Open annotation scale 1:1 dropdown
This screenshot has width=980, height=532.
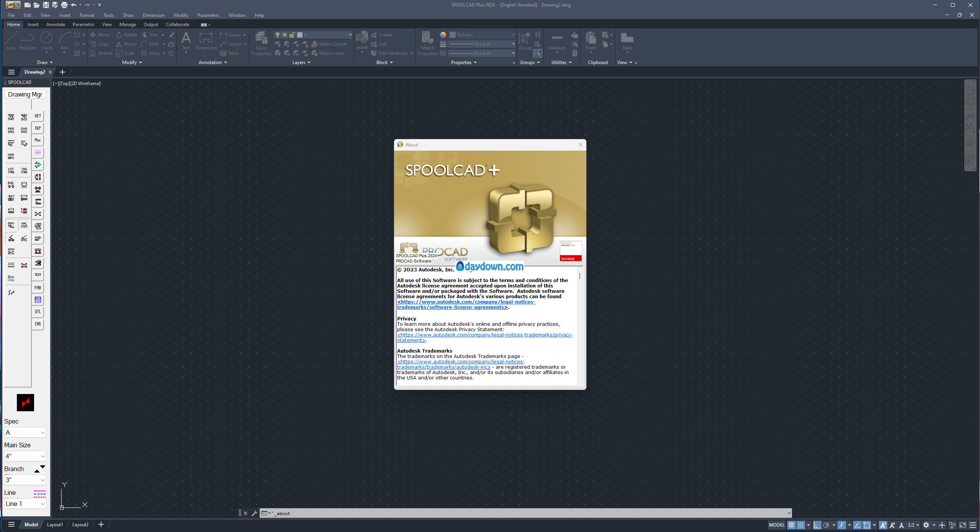point(913,525)
